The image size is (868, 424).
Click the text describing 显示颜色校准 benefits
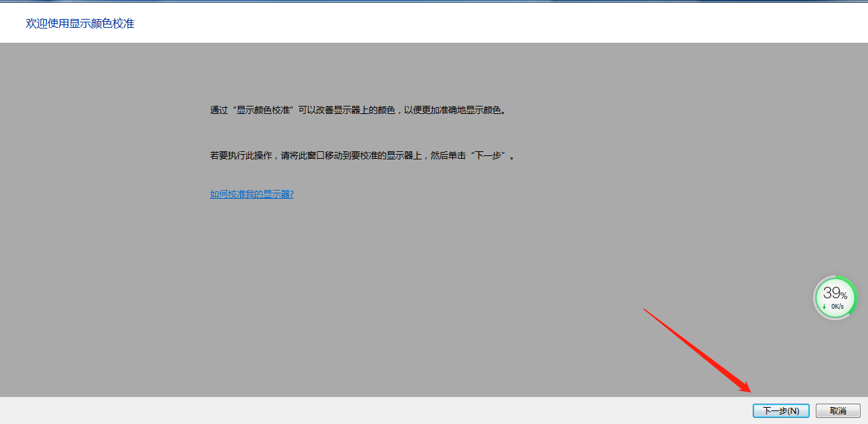[361, 109]
